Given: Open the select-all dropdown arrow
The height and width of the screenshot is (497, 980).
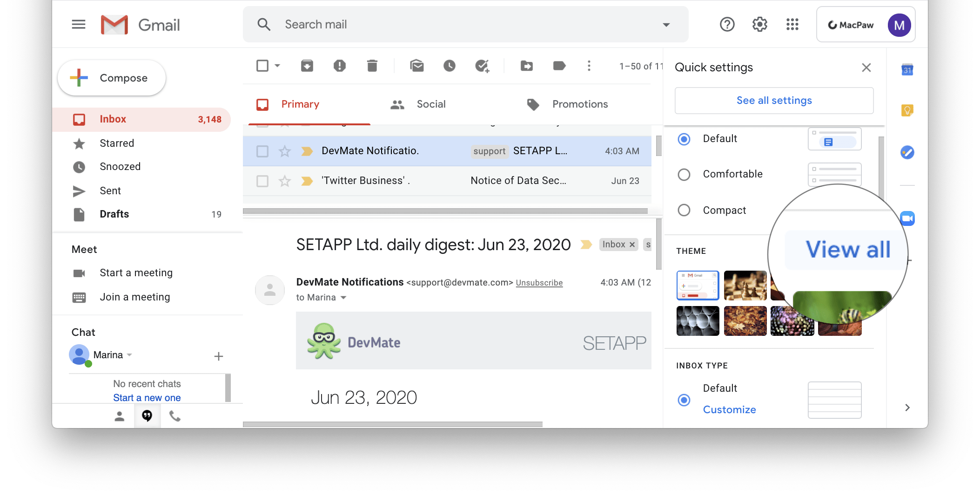Looking at the screenshot, I should [x=276, y=66].
